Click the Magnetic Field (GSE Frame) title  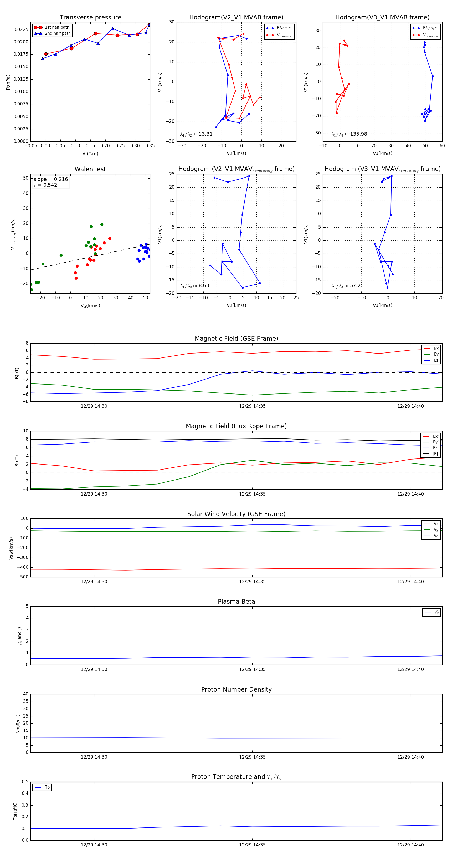pos(236,339)
